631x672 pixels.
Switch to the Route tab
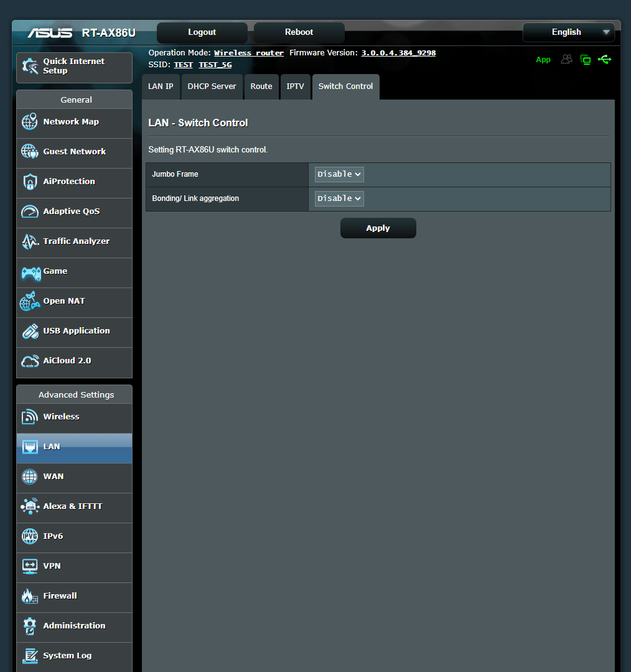(261, 86)
